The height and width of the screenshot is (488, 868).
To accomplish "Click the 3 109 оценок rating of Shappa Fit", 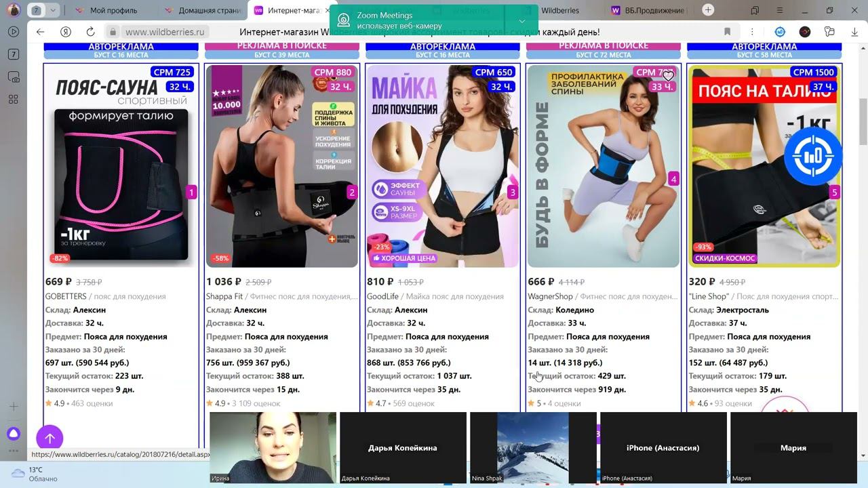I will (256, 403).
